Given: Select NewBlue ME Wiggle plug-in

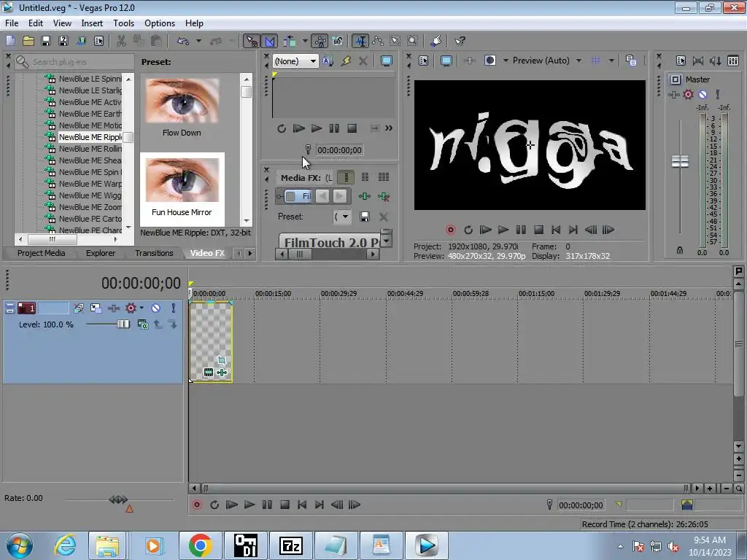Looking at the screenshot, I should point(90,195).
